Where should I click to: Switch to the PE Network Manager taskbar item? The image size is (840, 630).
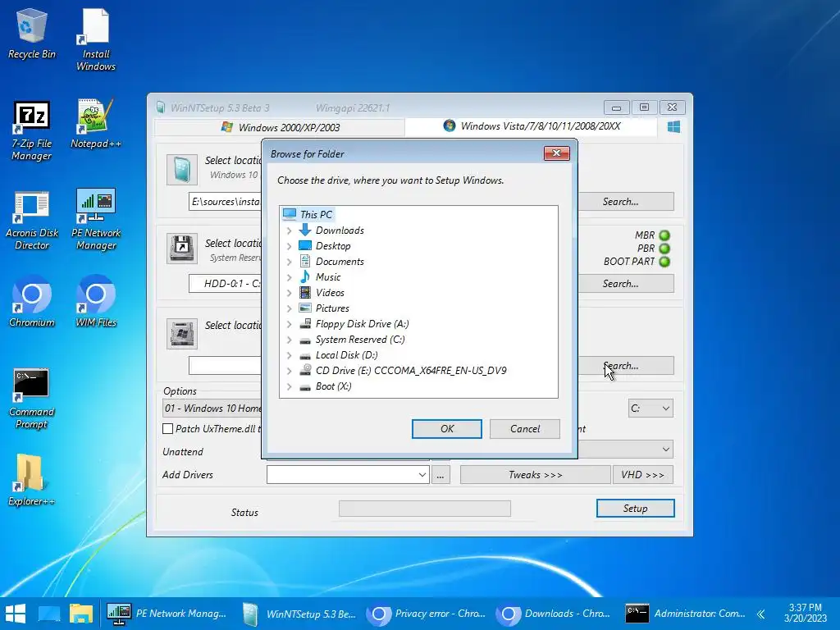click(x=167, y=614)
